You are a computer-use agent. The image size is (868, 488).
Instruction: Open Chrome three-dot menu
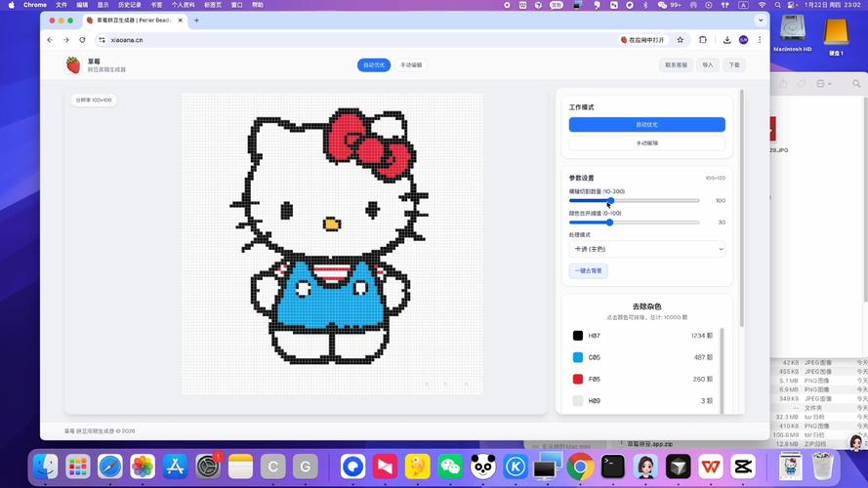tap(760, 40)
